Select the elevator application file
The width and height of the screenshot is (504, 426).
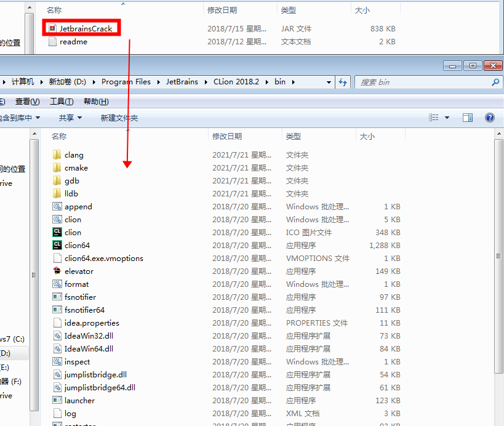tap(79, 271)
